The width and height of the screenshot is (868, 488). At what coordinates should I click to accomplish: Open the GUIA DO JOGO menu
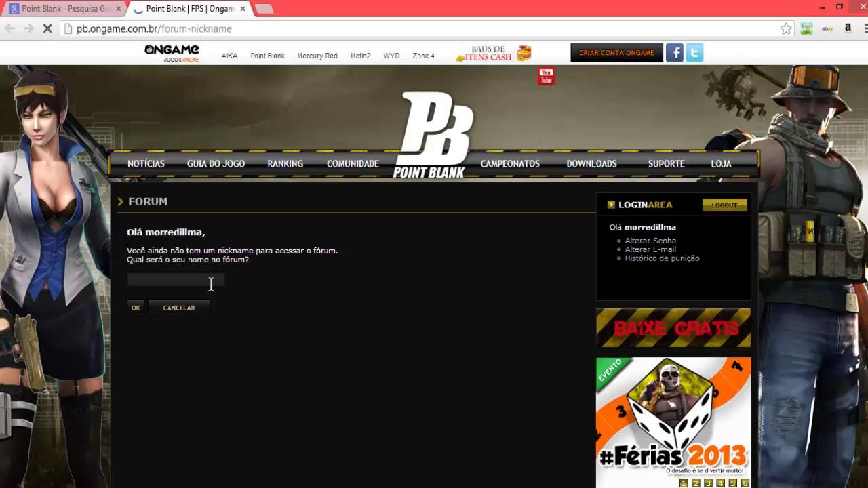(x=216, y=163)
